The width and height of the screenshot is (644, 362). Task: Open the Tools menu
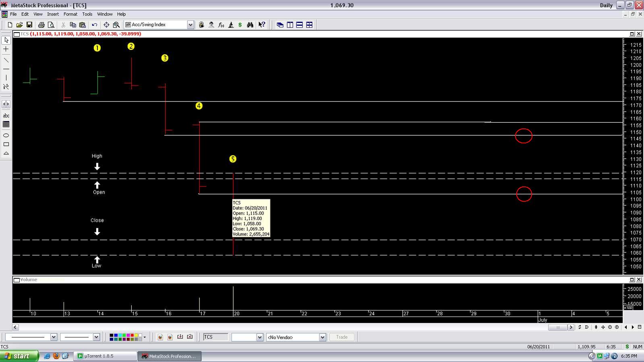click(87, 14)
